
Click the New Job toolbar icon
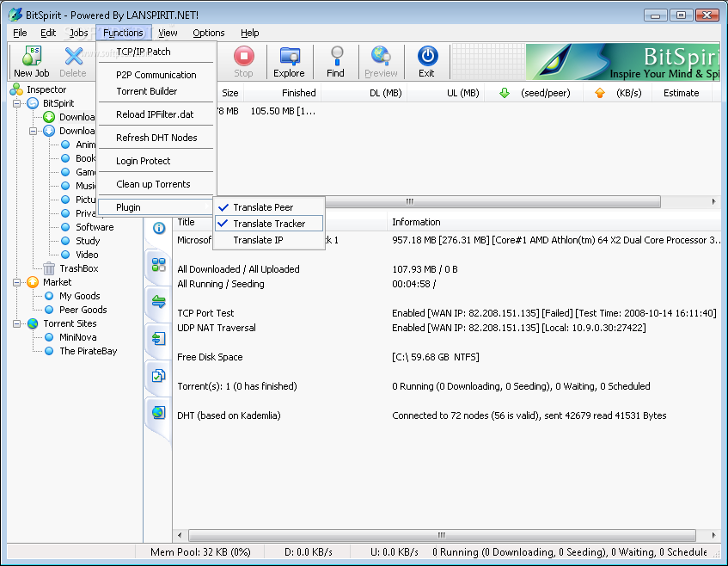click(32, 56)
